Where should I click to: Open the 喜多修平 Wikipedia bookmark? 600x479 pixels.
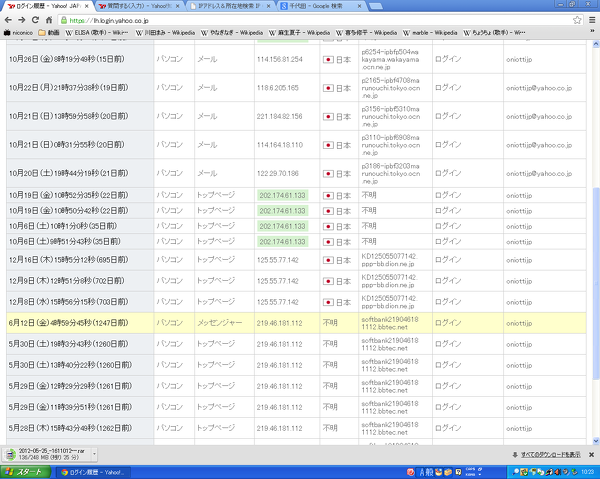367,33
